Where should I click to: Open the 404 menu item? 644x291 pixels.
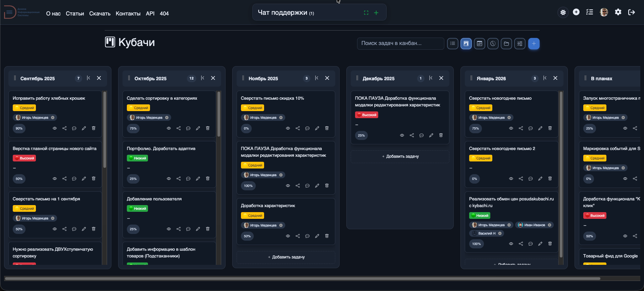tap(164, 13)
